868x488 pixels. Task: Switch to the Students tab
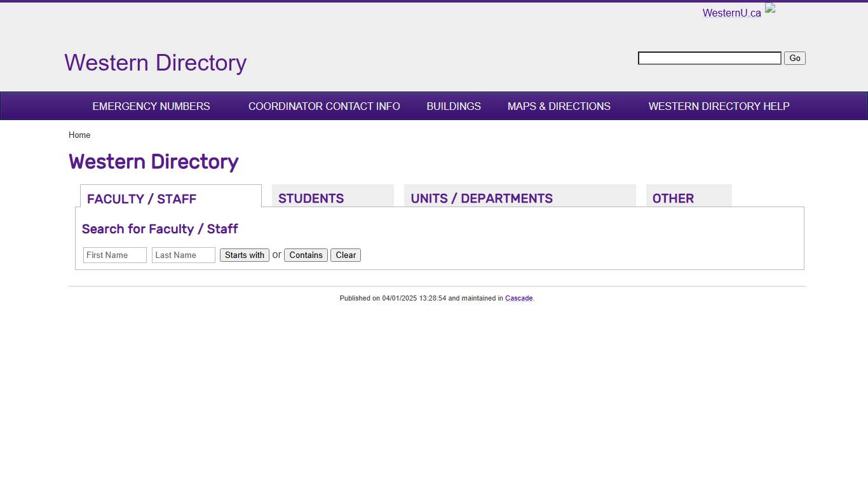pos(311,198)
